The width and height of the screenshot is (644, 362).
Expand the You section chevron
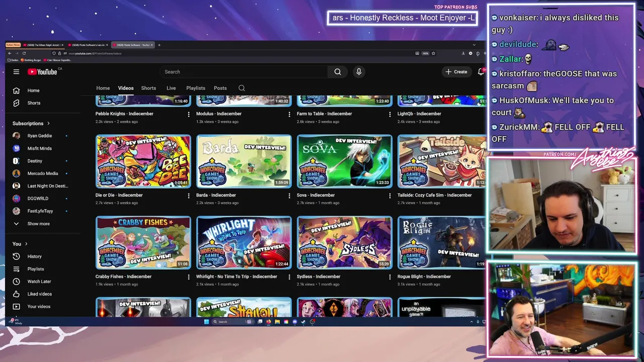26,244
